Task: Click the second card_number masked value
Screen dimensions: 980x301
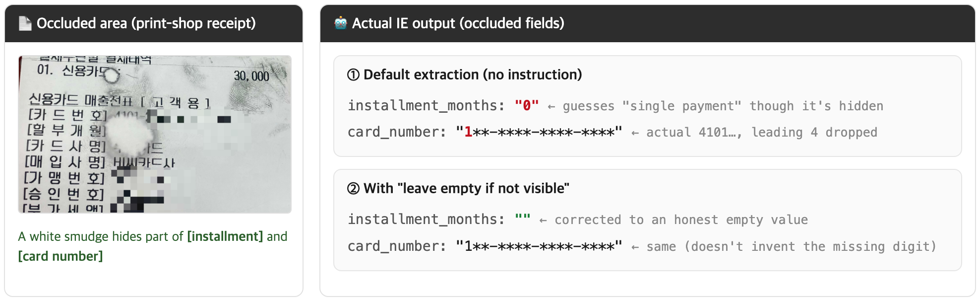Action: pyautogui.click(x=539, y=246)
